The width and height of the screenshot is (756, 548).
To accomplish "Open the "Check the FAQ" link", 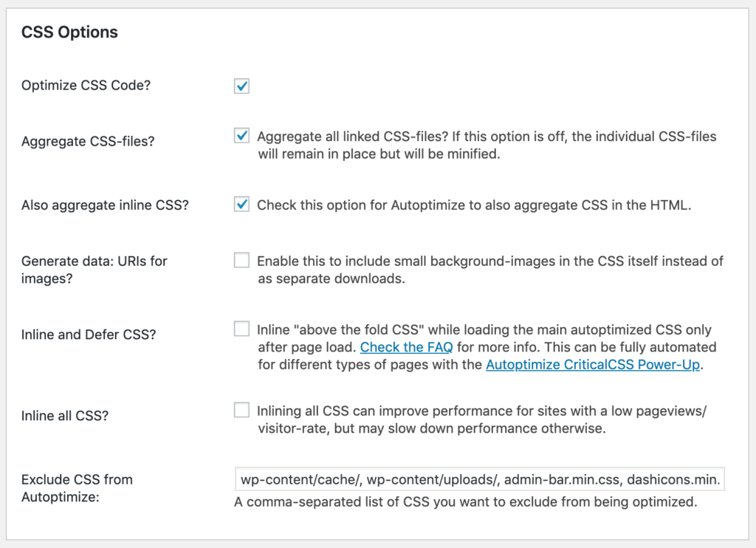I will (405, 347).
